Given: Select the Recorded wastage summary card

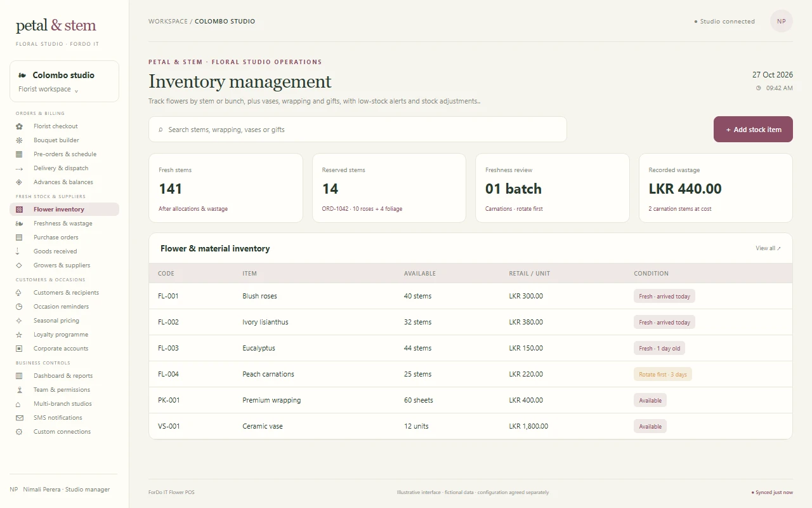Looking at the screenshot, I should pos(716,188).
